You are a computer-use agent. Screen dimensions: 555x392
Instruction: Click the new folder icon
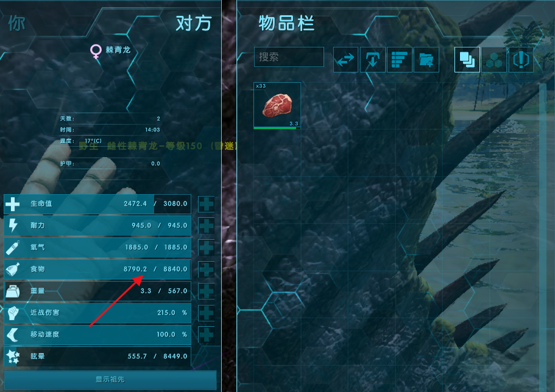[426, 60]
